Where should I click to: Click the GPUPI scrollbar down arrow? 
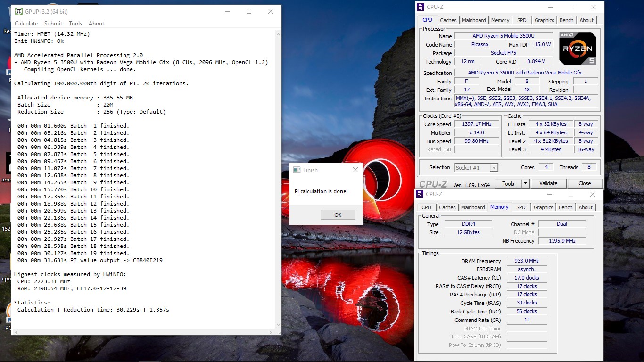(x=278, y=325)
